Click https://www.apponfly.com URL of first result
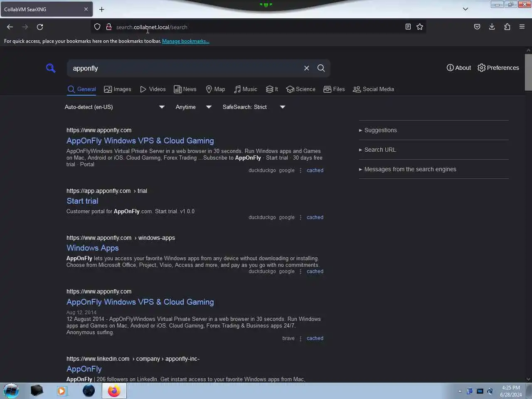Screen dimensions: 532x399 point(99,130)
